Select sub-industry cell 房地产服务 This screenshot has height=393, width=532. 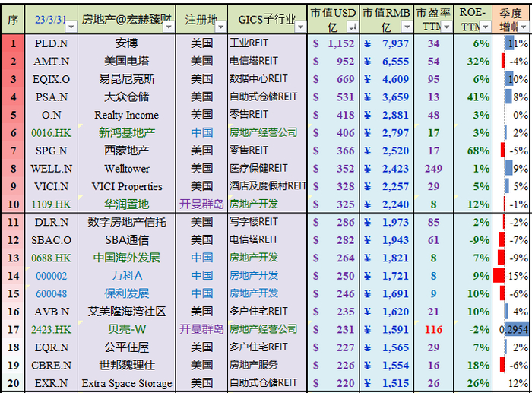point(268,365)
